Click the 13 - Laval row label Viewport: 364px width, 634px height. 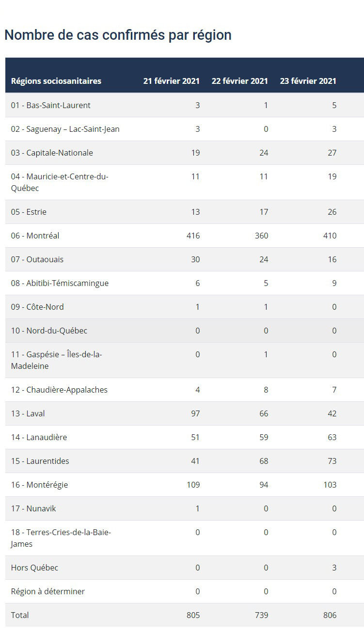click(x=28, y=413)
